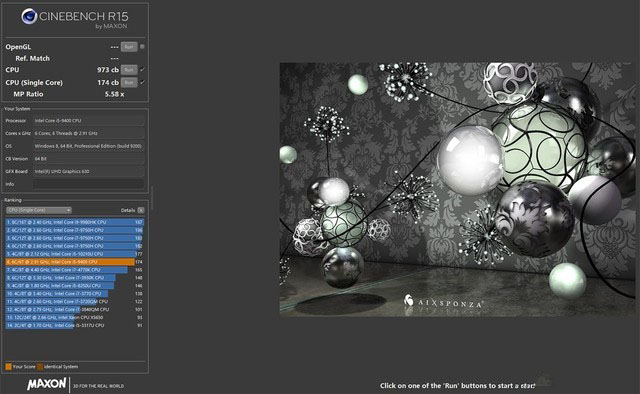Select ranking row 2 i7-9750H scoring 186

coord(75,230)
